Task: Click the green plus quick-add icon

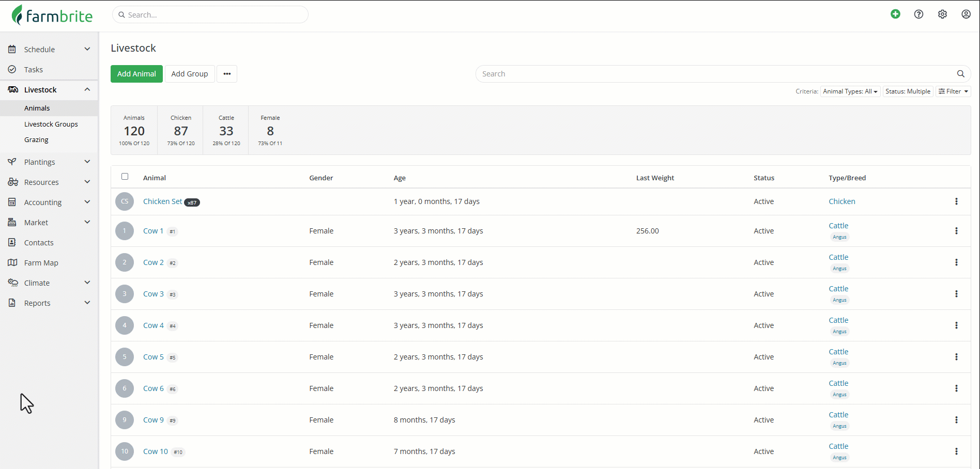Action: click(x=895, y=14)
